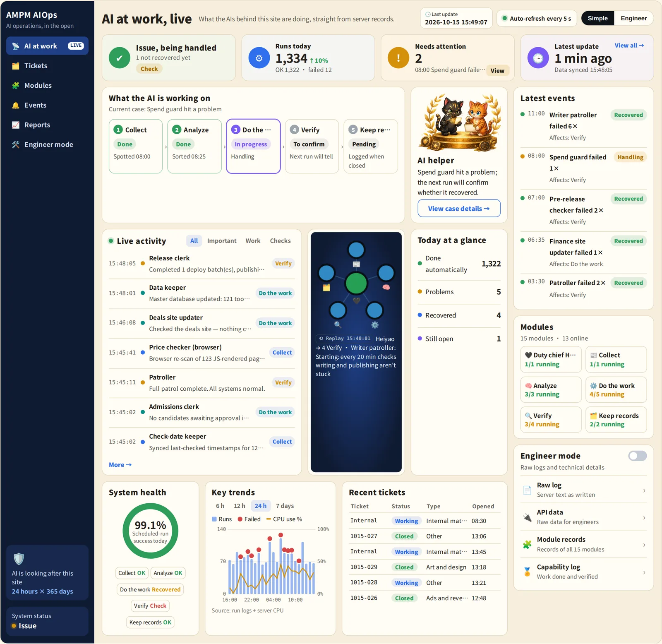The width and height of the screenshot is (662, 644).
Task: Open ticket 1015-027 row
Action: (425, 536)
